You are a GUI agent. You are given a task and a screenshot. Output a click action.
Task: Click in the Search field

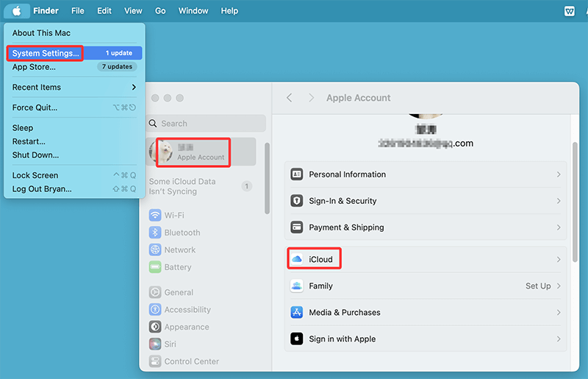(206, 124)
